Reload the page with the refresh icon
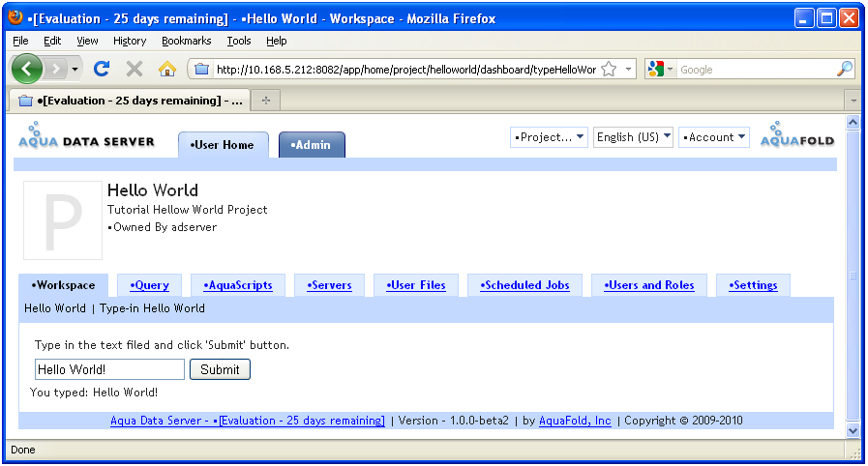 pyautogui.click(x=102, y=69)
